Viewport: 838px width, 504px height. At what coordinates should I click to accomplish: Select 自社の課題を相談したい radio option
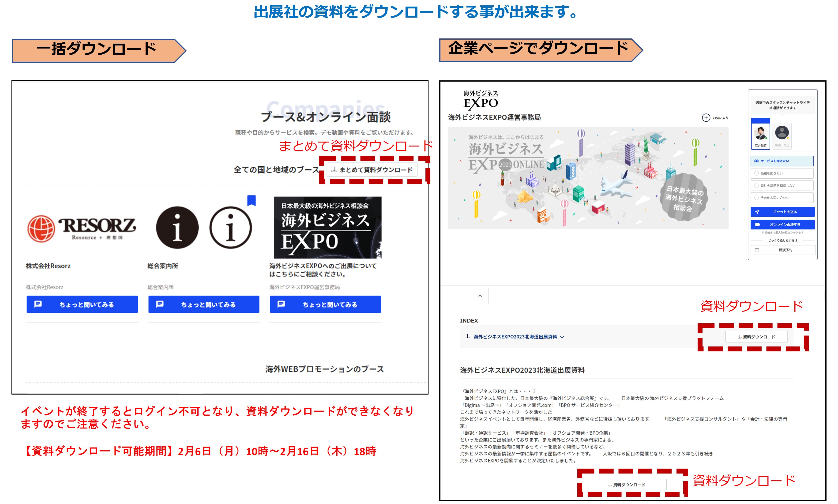point(782,185)
